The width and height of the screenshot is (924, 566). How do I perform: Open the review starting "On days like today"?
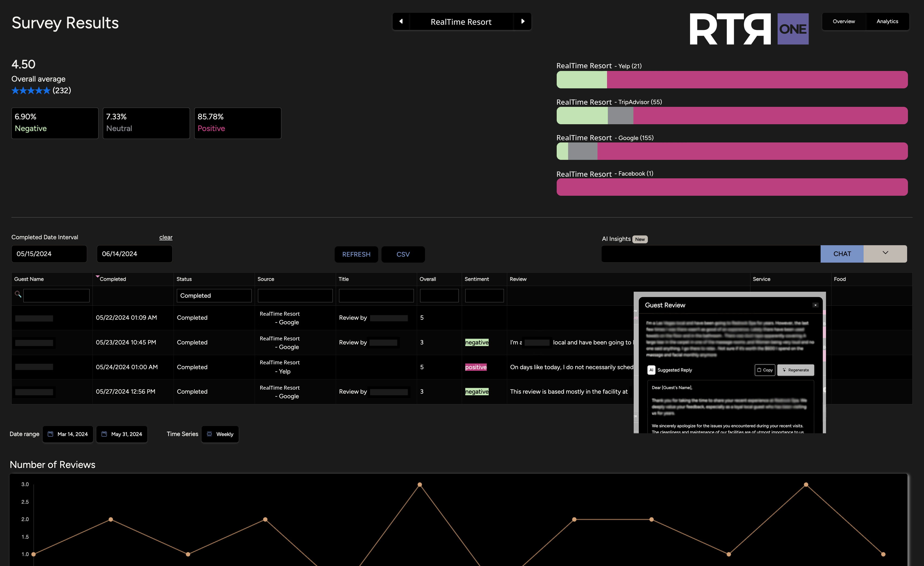(571, 367)
